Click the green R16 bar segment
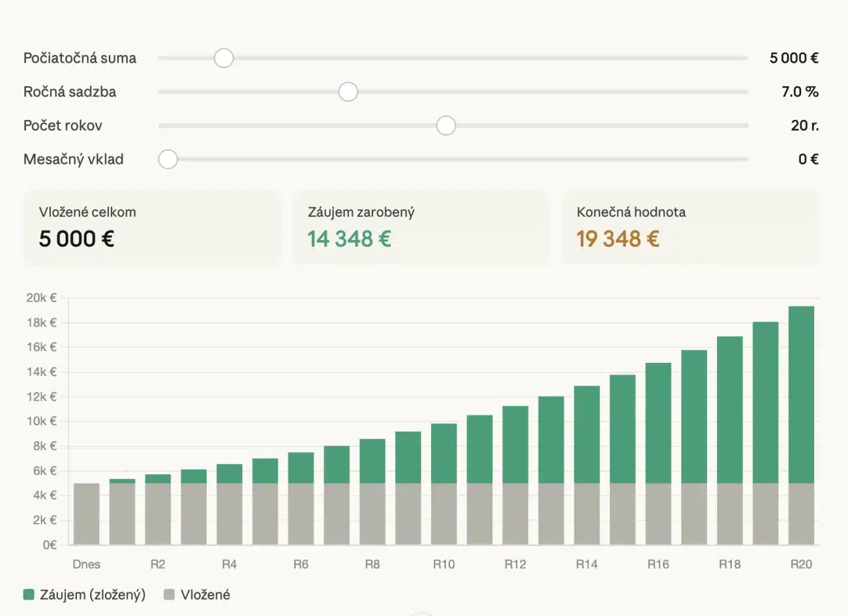Viewport: 848px width, 616px height. point(658,423)
